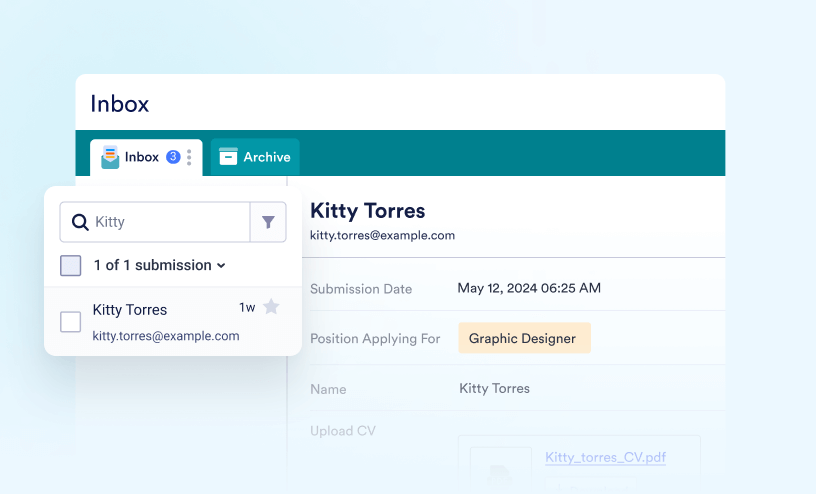Tick the select-all submissions checkbox

point(71,265)
